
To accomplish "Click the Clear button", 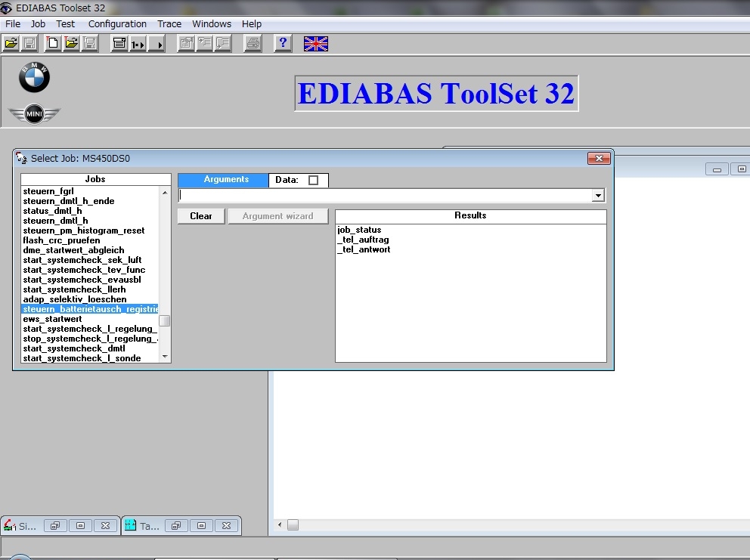I will click(x=201, y=216).
